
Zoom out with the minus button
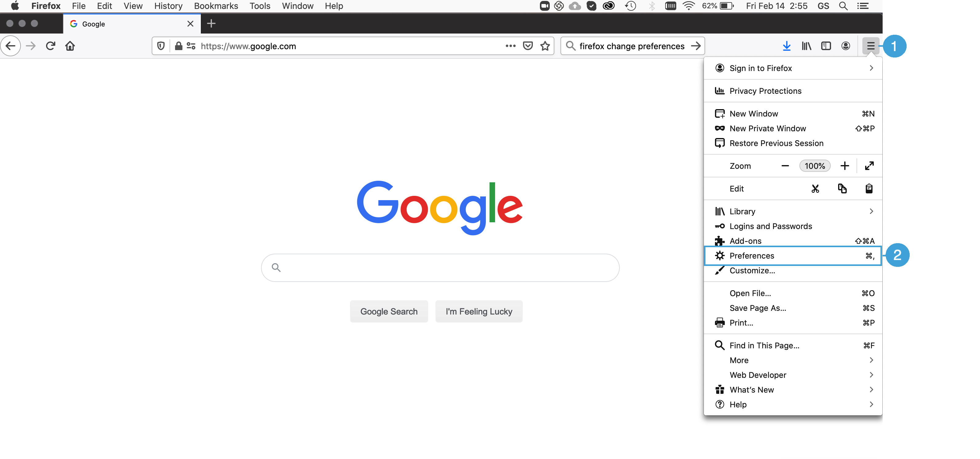pyautogui.click(x=785, y=166)
